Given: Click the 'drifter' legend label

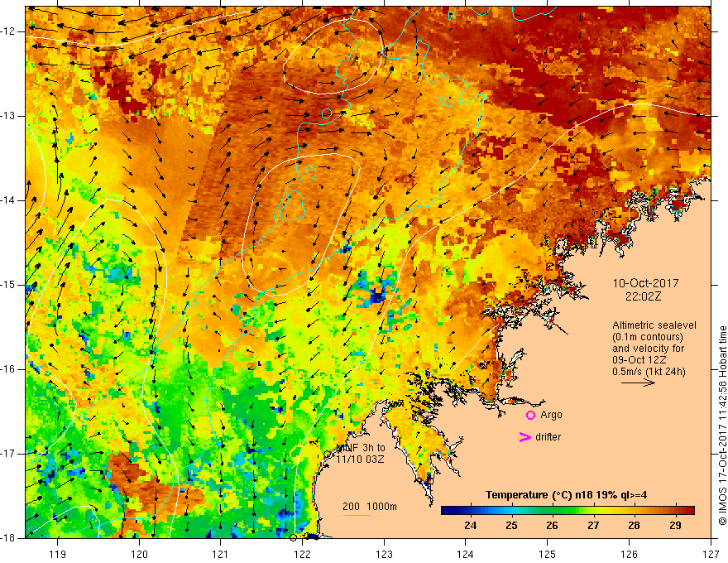Looking at the screenshot, I should (x=548, y=436).
